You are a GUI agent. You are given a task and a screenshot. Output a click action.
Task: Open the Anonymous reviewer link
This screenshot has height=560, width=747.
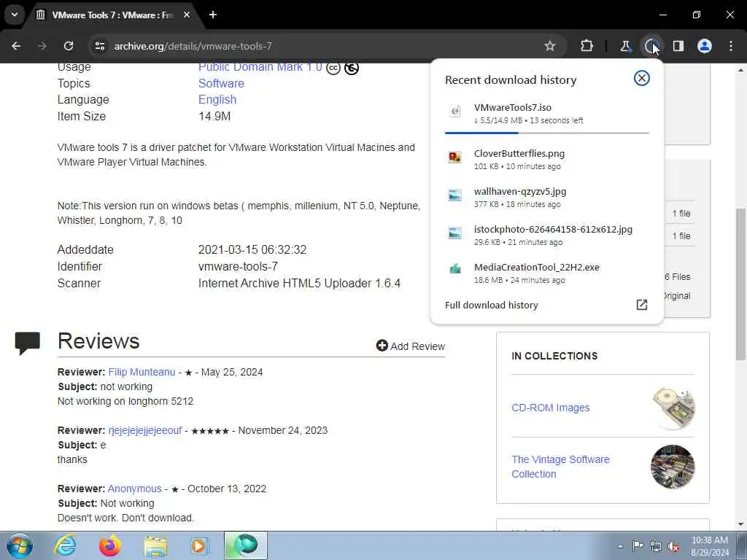[x=135, y=489]
